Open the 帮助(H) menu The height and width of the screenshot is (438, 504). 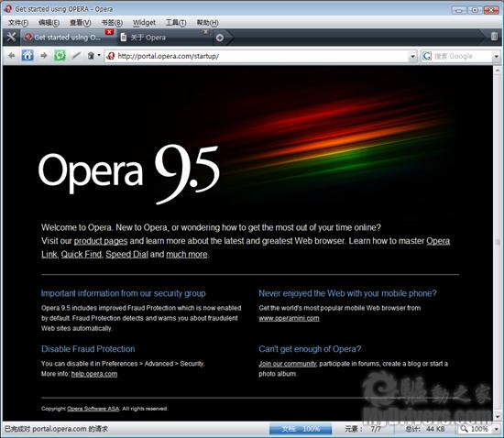click(x=207, y=23)
